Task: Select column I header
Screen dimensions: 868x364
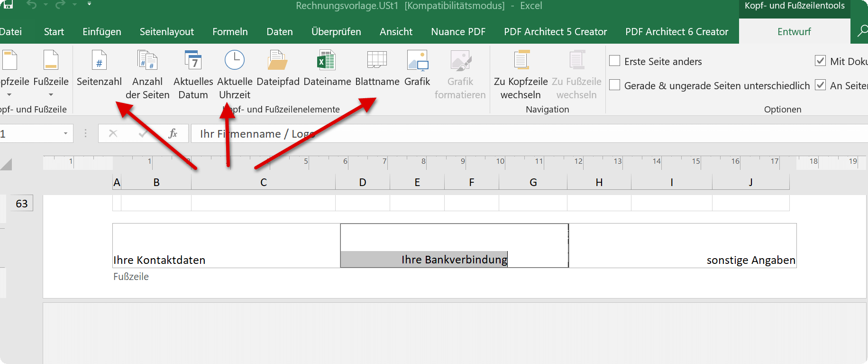Action: tap(672, 182)
